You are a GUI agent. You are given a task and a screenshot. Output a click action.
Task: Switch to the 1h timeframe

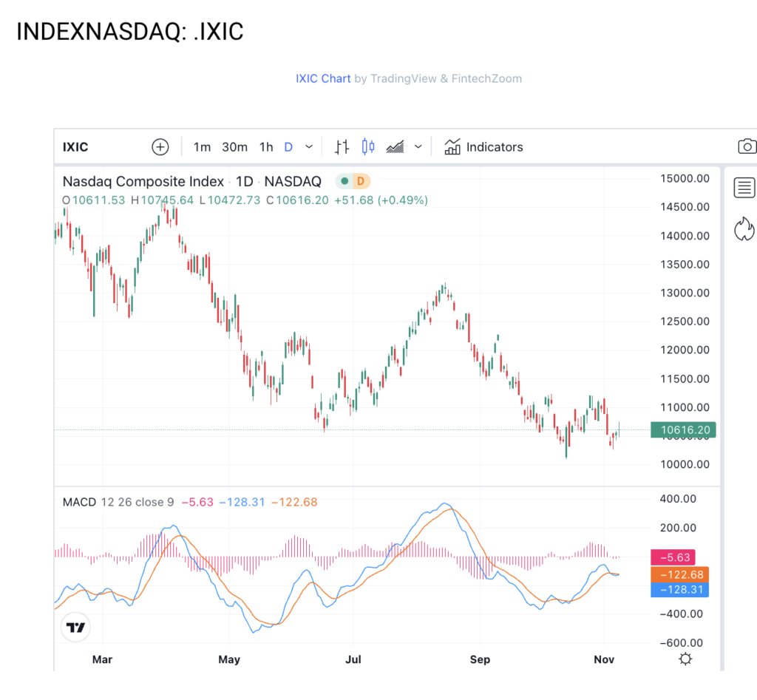coord(266,147)
